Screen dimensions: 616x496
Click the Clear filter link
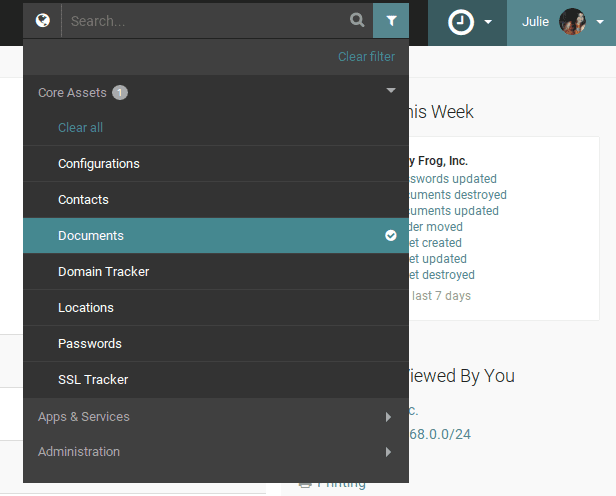click(366, 57)
